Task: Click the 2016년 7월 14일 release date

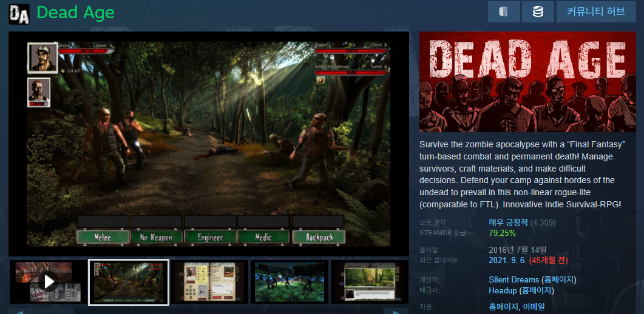Action: [518, 249]
